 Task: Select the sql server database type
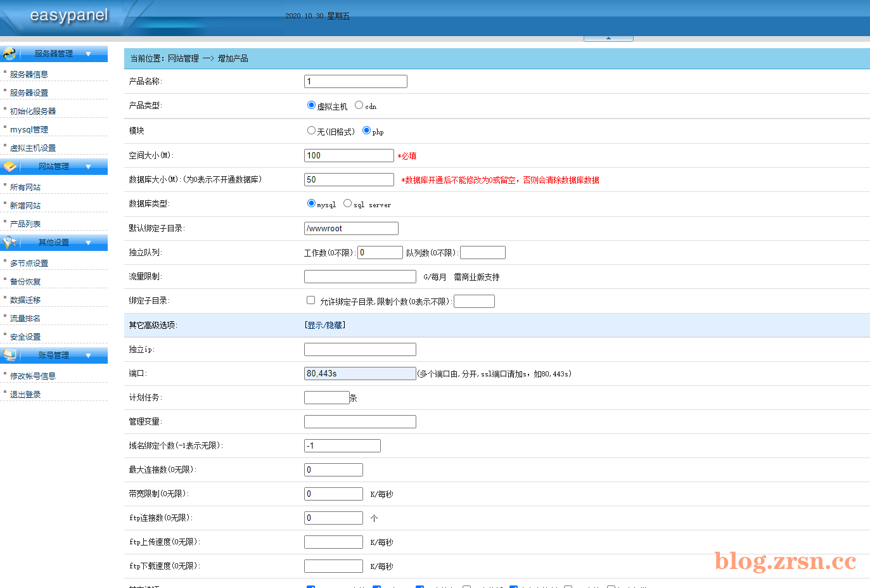click(347, 203)
